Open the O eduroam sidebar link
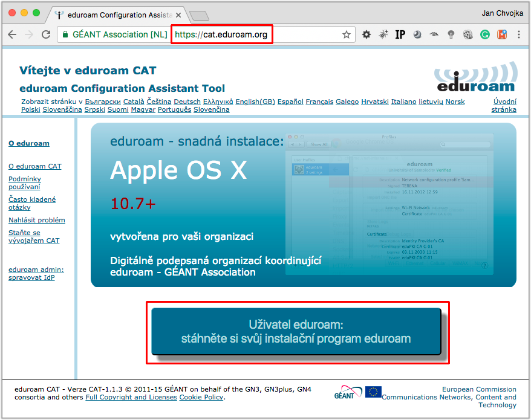This screenshot has height=420, width=531. (x=29, y=143)
